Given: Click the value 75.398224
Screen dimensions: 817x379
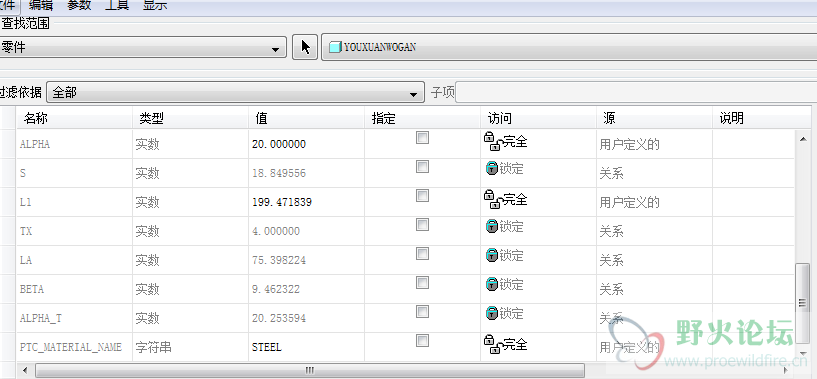Looking at the screenshot, I should pos(279,260).
